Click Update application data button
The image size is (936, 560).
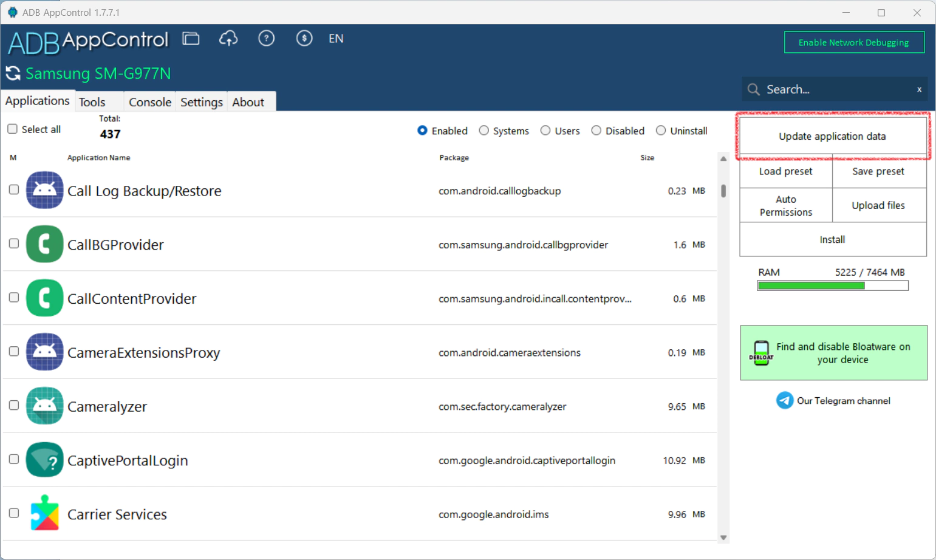pos(833,136)
